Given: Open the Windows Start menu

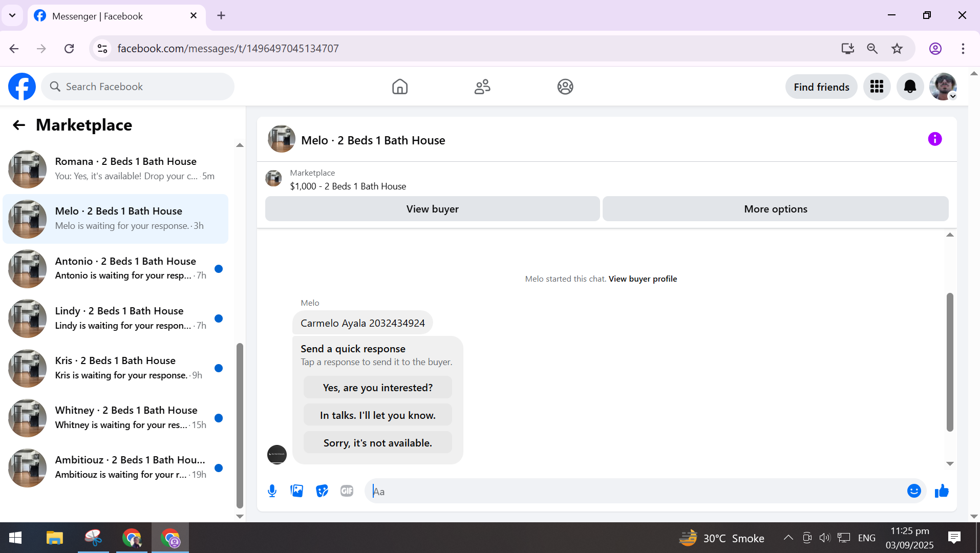Looking at the screenshot, I should tap(15, 538).
